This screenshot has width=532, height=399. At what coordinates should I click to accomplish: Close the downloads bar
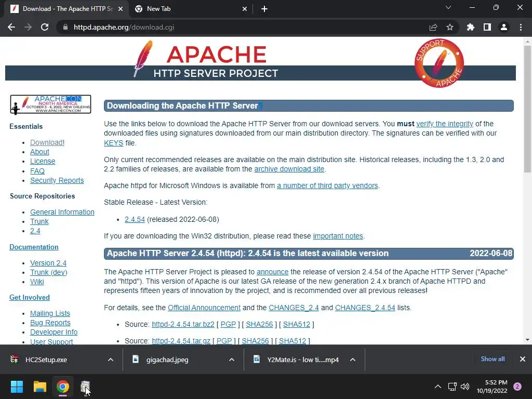click(523, 359)
